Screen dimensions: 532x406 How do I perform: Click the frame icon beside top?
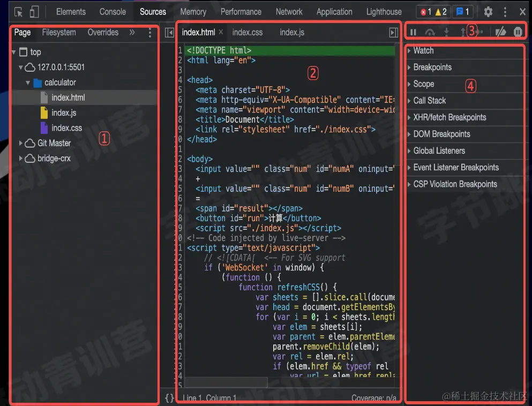[23, 52]
